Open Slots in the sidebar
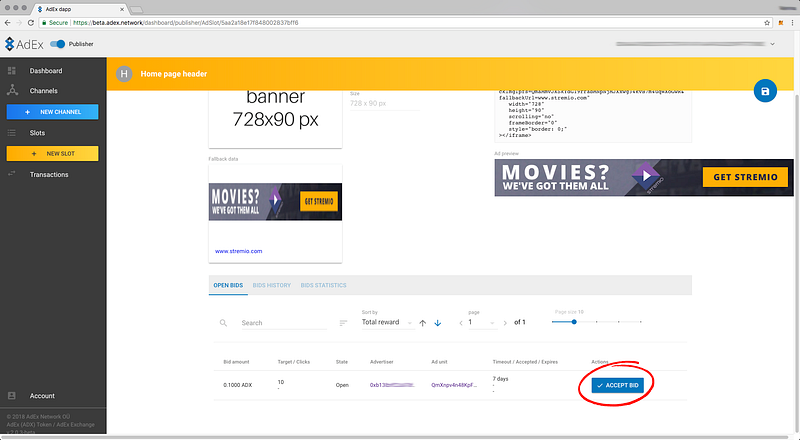Viewport: 800px width, 440px height. [x=37, y=133]
